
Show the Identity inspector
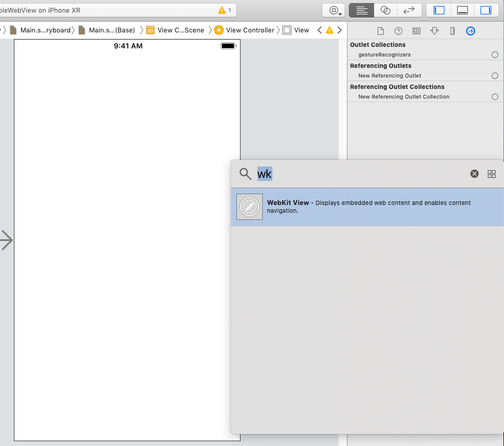pyautogui.click(x=416, y=31)
